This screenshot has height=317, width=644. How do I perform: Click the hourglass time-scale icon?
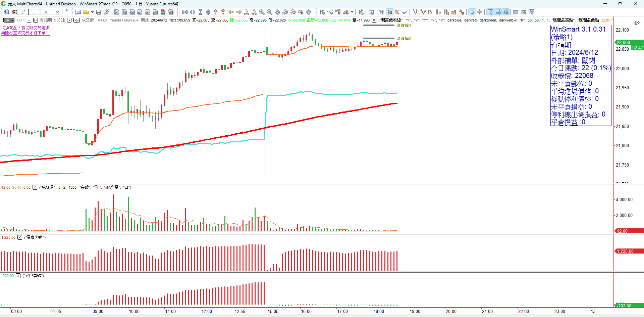pyautogui.click(x=200, y=12)
